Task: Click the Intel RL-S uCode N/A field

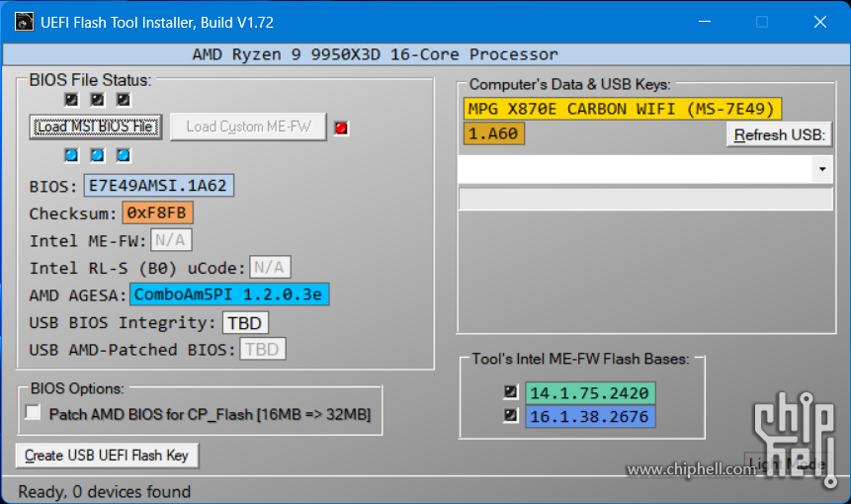Action: coord(270,267)
